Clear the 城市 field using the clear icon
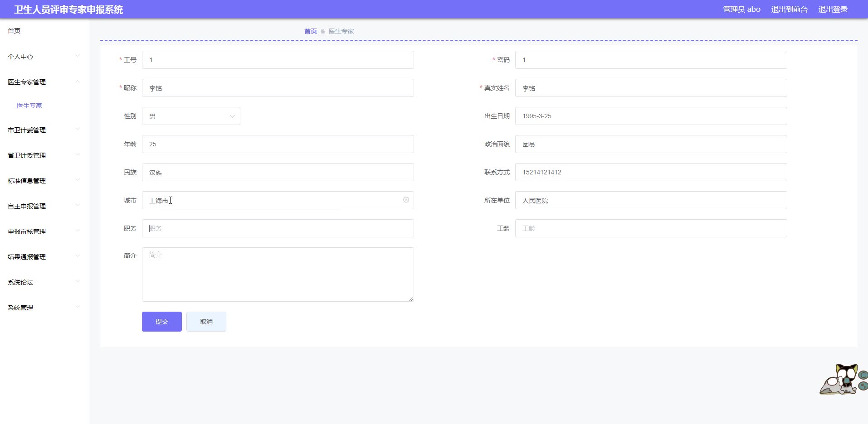Screen dimensions: 868x424 tap(405, 200)
